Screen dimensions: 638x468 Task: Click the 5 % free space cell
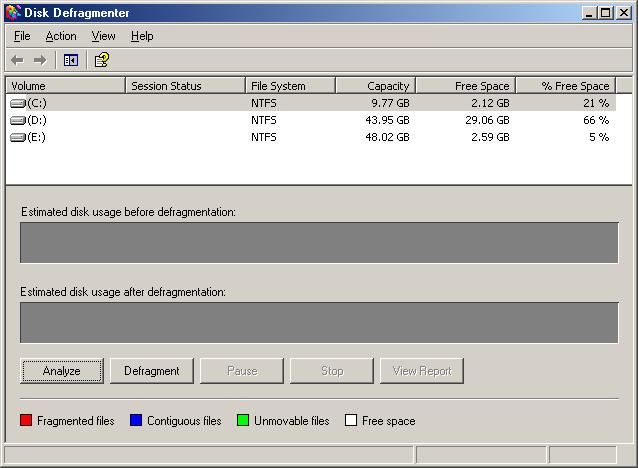(x=599, y=138)
